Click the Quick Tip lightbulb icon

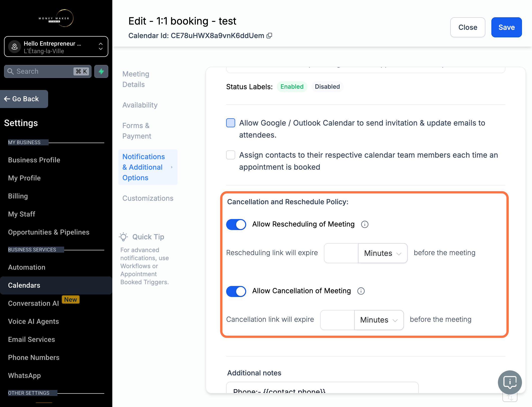point(123,237)
